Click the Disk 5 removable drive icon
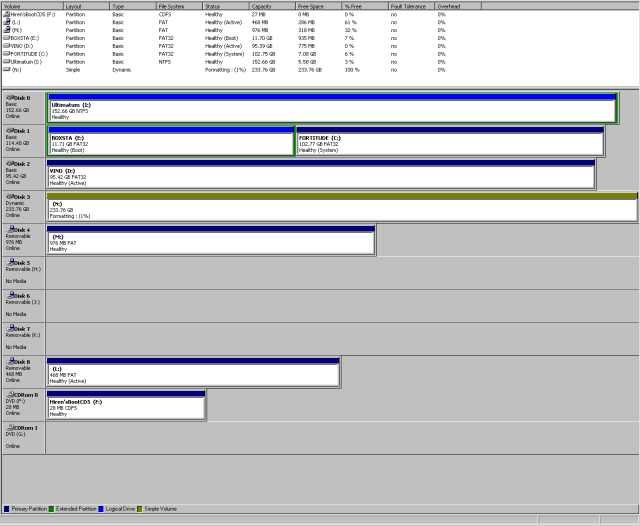This screenshot has width=640, height=526. tap(11, 262)
